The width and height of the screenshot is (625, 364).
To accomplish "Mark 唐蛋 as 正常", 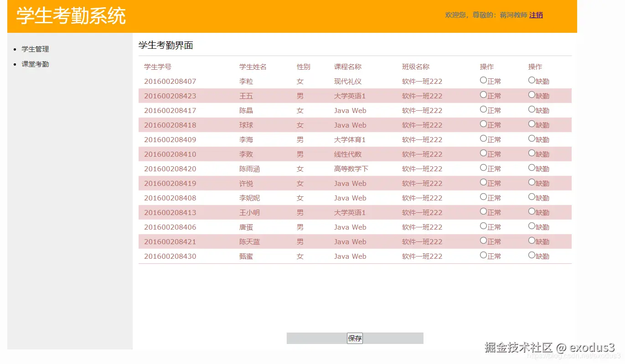I will (483, 226).
